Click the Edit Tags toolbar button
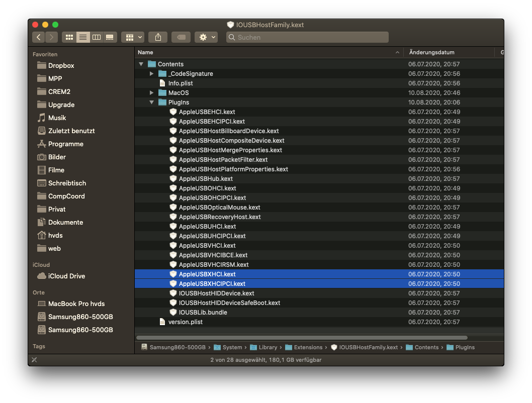 [x=181, y=37]
